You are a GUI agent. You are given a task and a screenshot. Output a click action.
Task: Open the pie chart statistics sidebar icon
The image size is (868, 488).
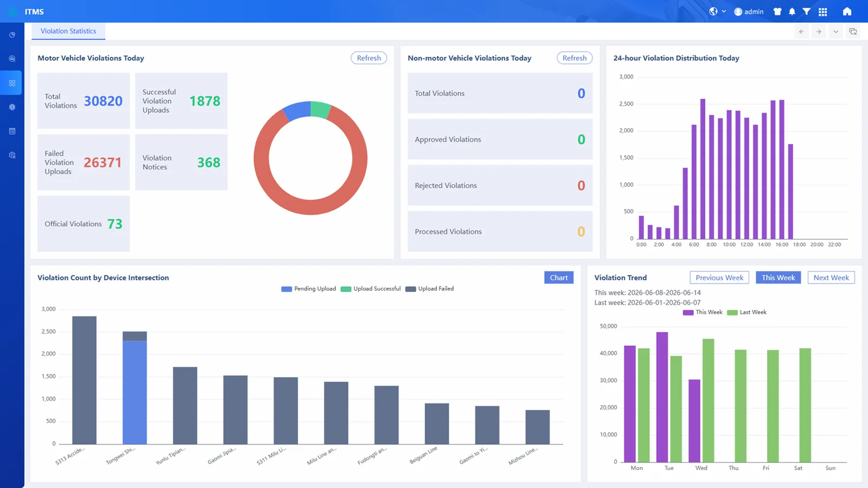[12, 35]
